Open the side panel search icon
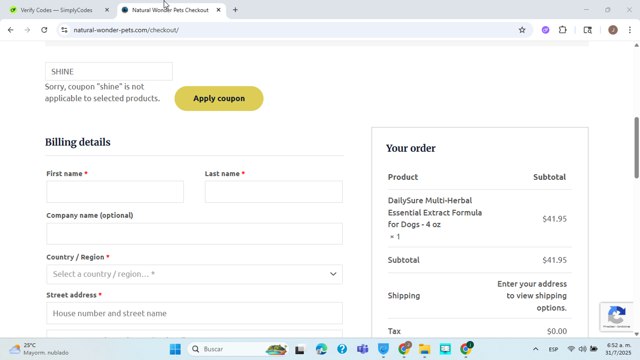640x360 pixels. point(587,30)
